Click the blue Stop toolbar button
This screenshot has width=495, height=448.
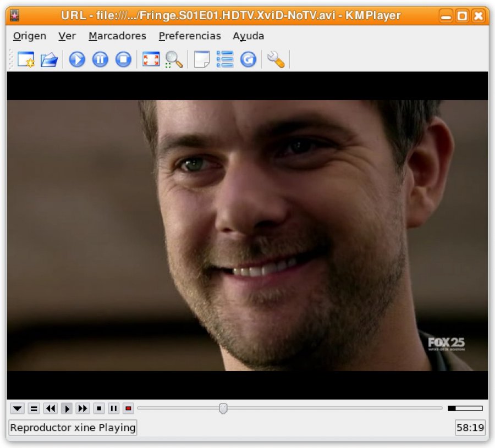click(x=123, y=59)
